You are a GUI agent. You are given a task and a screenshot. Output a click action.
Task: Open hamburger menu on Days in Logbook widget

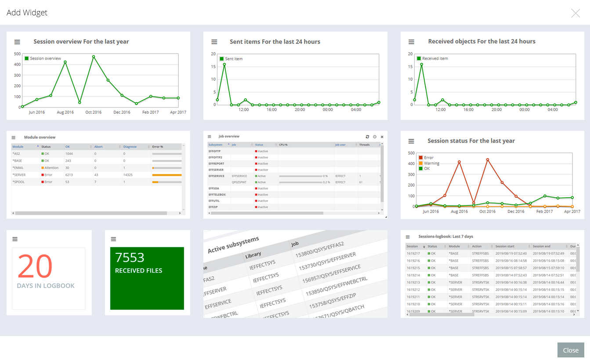[x=15, y=239]
